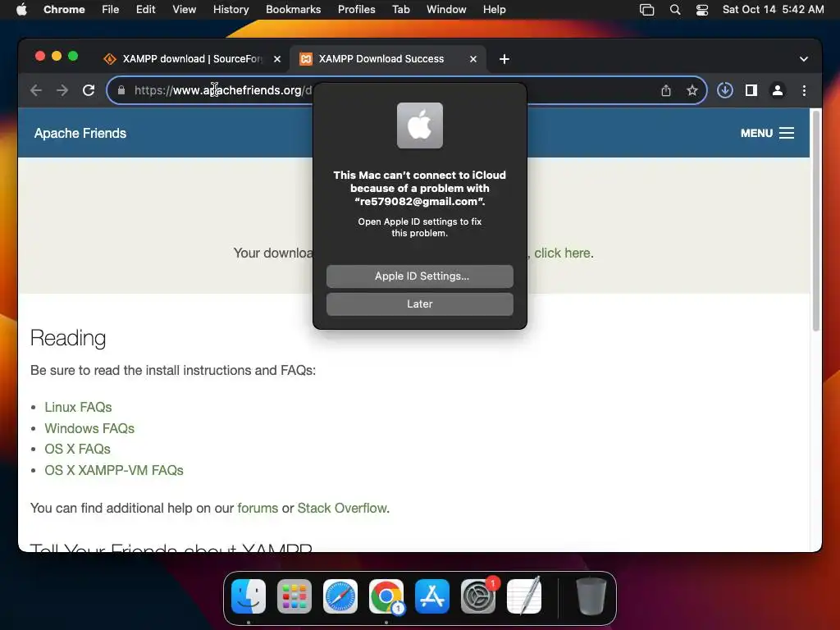
Task: Open TextEdit from the Dock
Action: 524,596
